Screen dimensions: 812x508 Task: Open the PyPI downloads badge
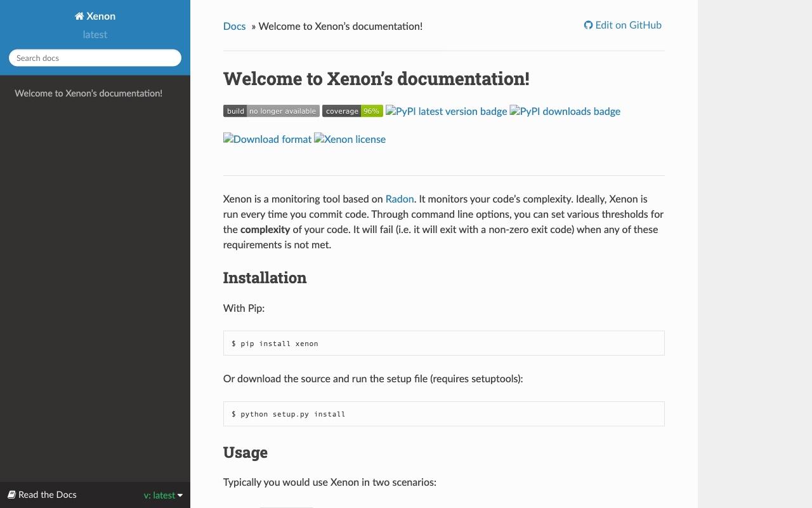pos(565,111)
